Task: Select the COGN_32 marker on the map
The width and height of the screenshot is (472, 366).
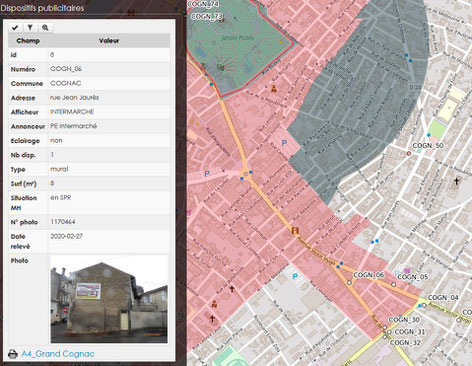Action: pyautogui.click(x=385, y=337)
